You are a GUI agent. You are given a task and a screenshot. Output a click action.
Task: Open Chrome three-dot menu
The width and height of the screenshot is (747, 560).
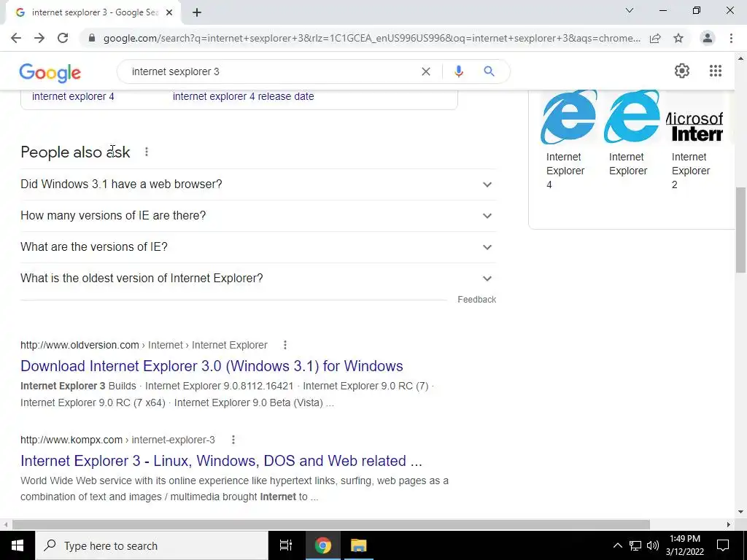coord(731,38)
